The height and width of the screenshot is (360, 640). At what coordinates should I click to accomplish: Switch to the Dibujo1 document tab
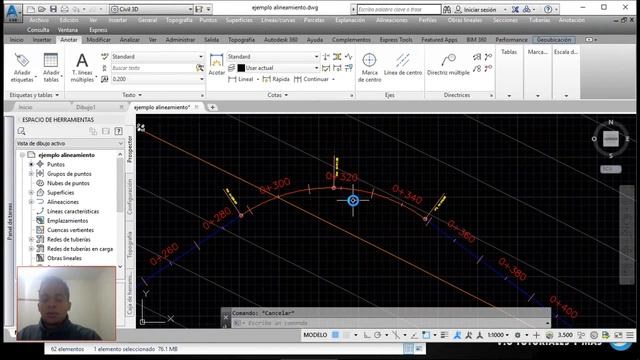[x=86, y=107]
